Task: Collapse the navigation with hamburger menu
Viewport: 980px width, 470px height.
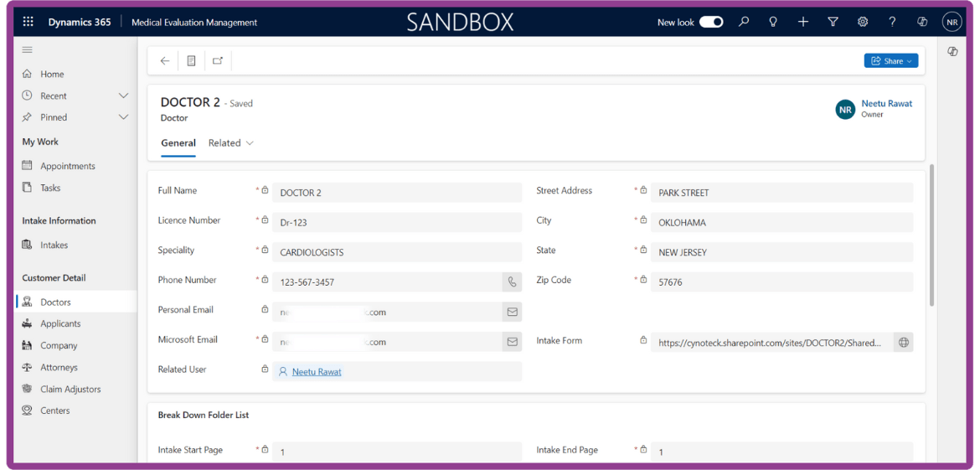Action: pos(28,50)
